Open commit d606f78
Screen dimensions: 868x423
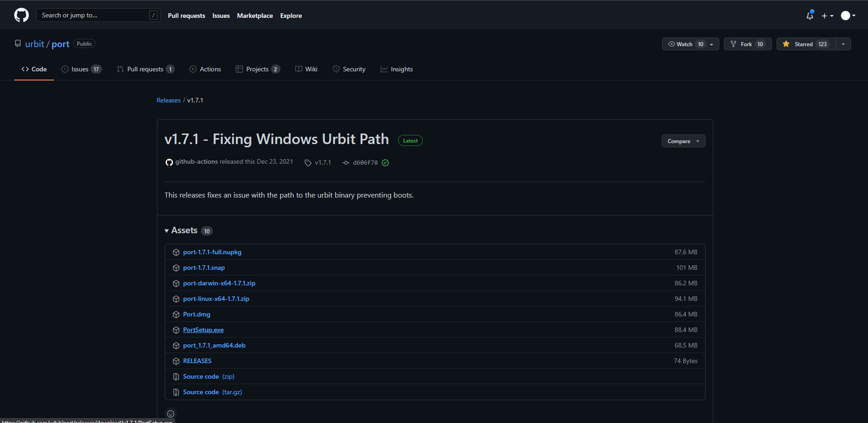[x=365, y=162]
